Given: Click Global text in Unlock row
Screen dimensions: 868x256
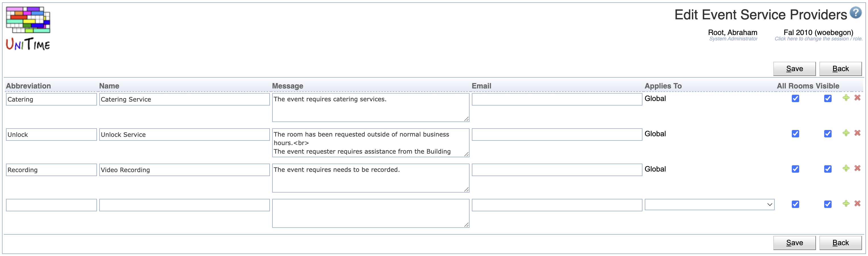Looking at the screenshot, I should (655, 134).
